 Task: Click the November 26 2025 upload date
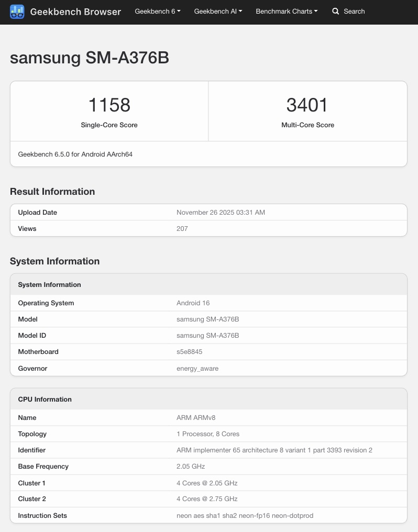coord(221,213)
